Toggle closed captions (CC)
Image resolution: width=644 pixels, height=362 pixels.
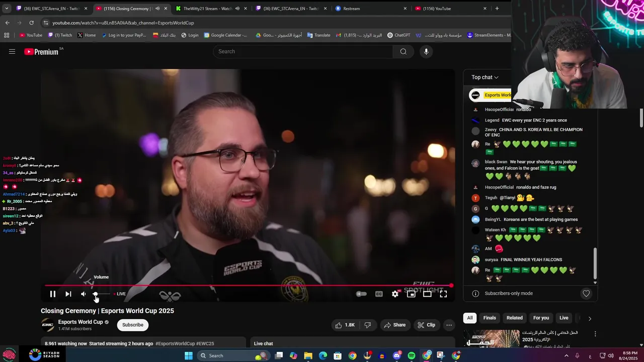click(379, 294)
